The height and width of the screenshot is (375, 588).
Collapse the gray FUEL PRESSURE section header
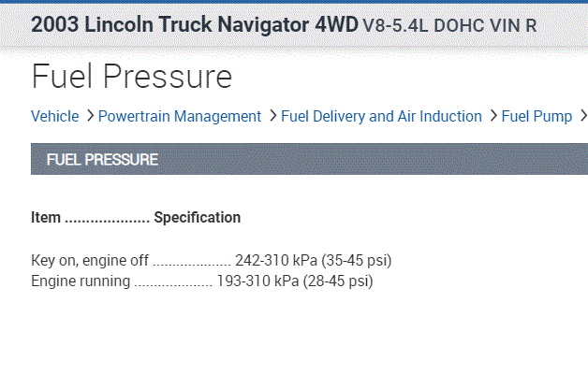point(309,159)
